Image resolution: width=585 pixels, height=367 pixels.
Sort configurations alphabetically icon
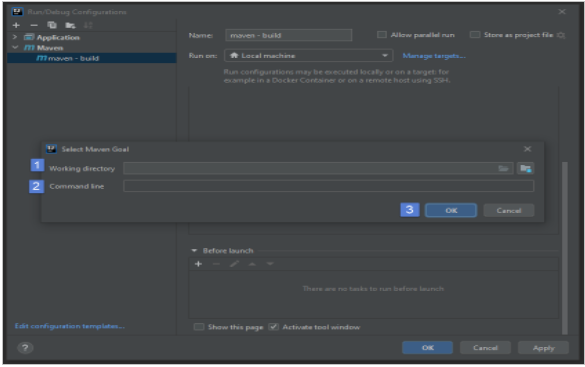(88, 25)
